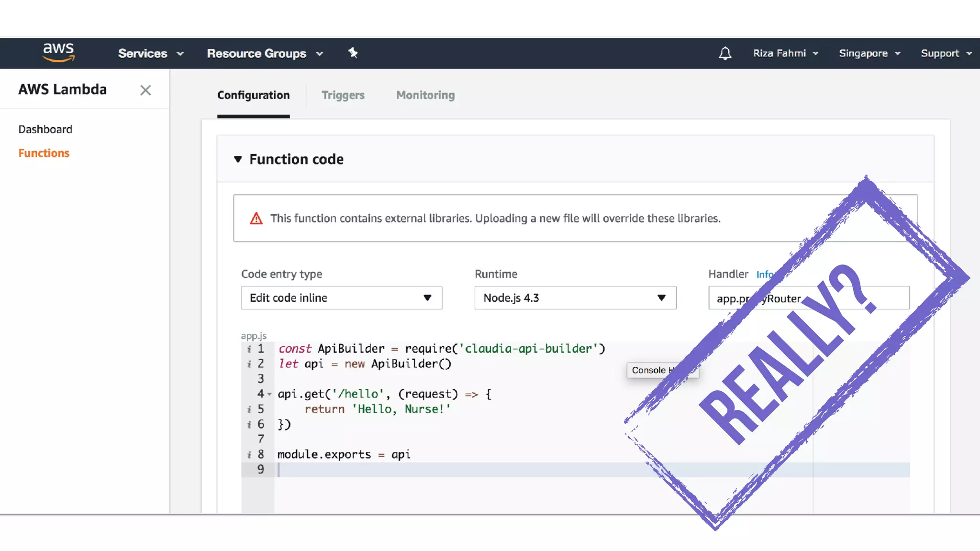
Task: Switch to the Monitoring tab
Action: 425,95
